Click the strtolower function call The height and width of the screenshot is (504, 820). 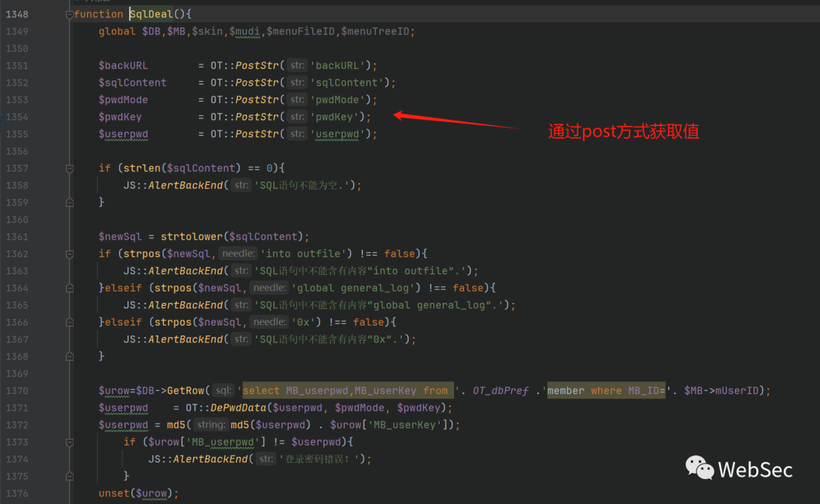191,237
